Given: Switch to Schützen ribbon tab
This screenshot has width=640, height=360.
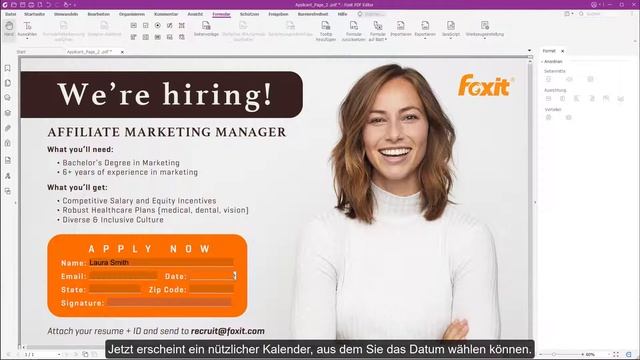Looking at the screenshot, I should coord(249,14).
